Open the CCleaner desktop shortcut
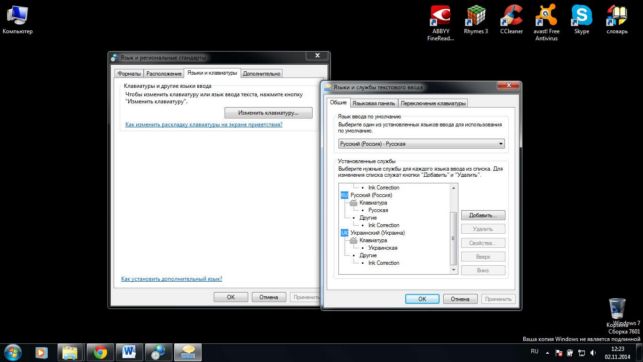Viewport: 643px width, 362px height. tap(511, 19)
